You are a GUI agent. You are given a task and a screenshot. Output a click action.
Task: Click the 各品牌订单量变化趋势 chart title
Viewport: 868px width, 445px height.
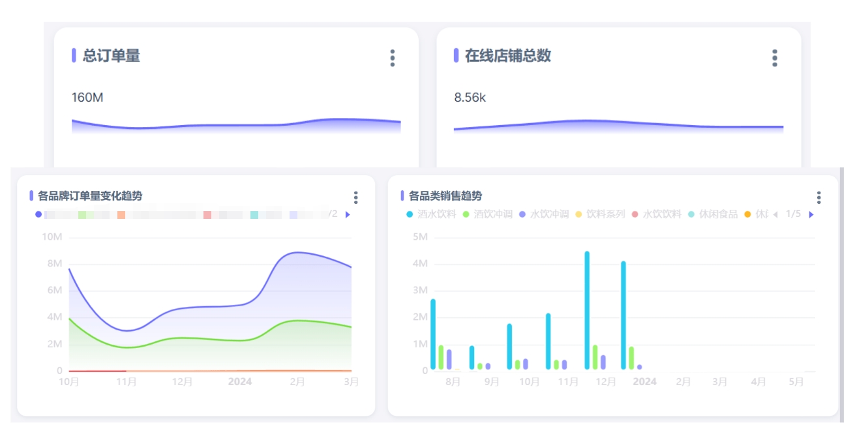90,196
